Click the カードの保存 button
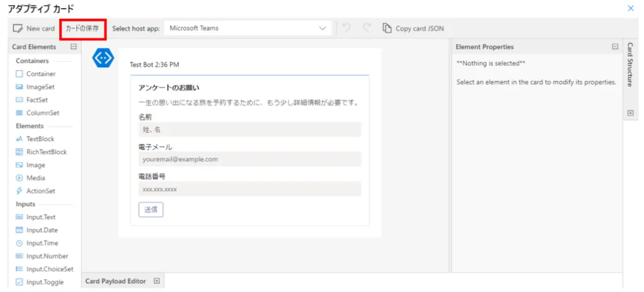644x292 pixels. coord(82,28)
